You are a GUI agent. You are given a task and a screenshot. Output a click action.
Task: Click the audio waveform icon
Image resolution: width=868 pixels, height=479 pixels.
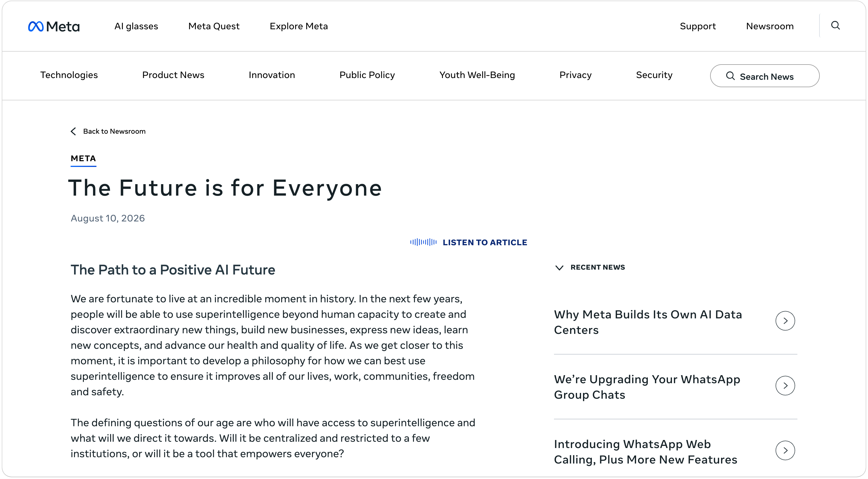(423, 242)
